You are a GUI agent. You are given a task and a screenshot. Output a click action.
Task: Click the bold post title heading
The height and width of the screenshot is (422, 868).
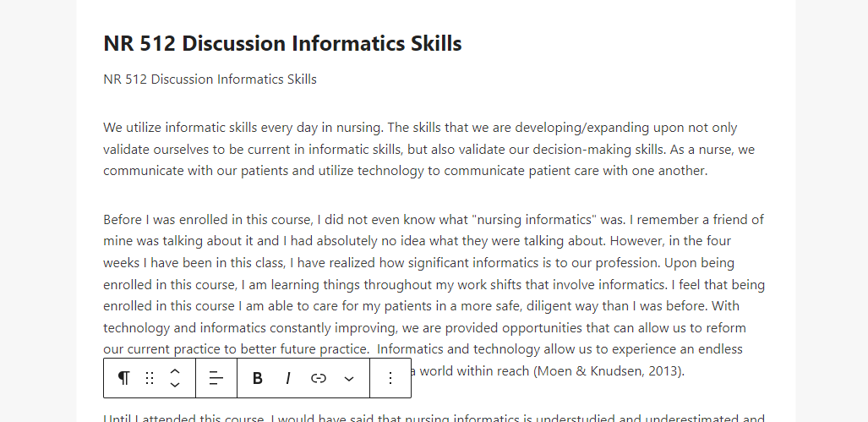pos(282,43)
